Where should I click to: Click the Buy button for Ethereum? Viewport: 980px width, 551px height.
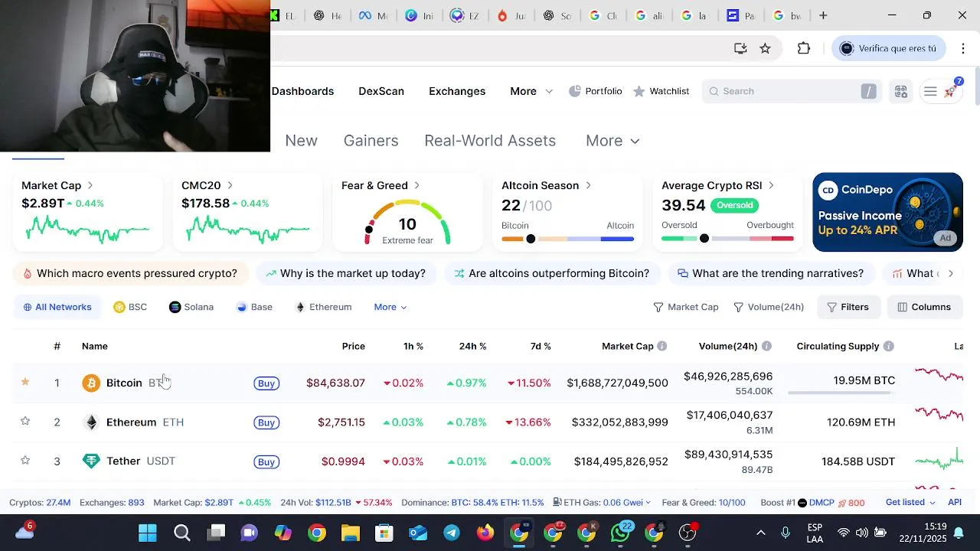point(266,422)
